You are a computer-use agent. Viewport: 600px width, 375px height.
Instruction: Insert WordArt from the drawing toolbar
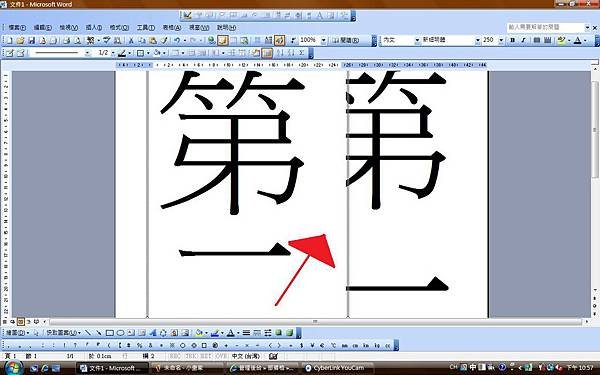tap(153, 333)
